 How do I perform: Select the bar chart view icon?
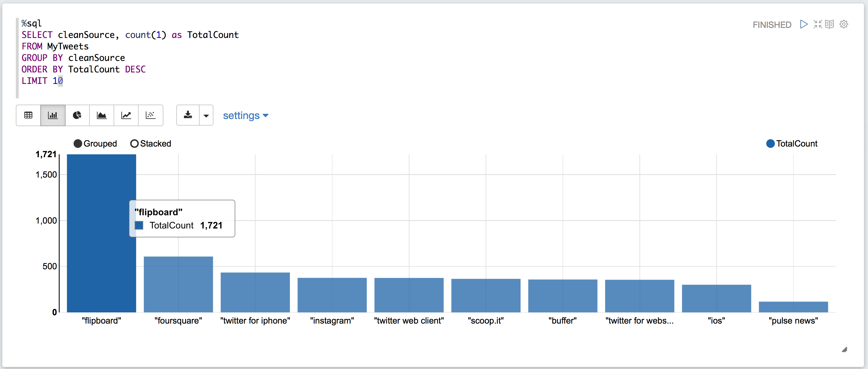53,116
